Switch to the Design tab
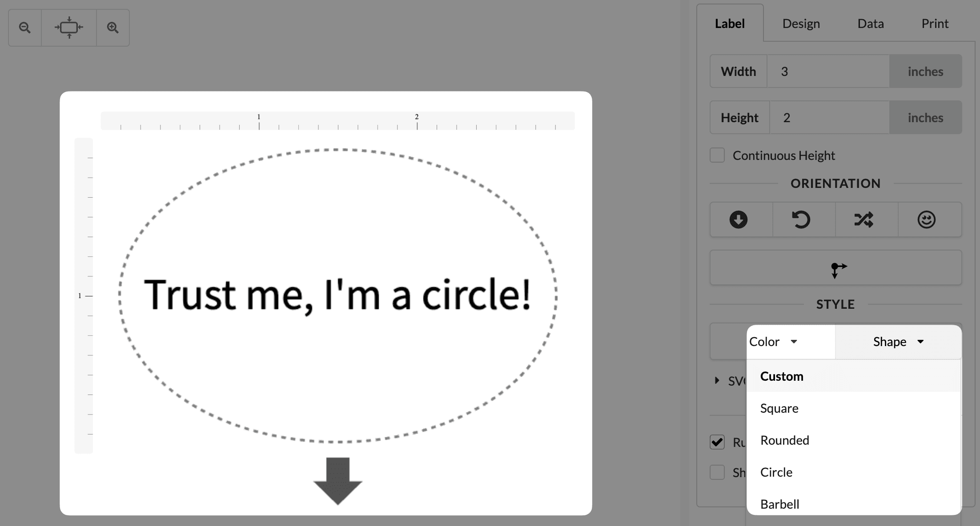980x526 pixels. [x=801, y=24]
